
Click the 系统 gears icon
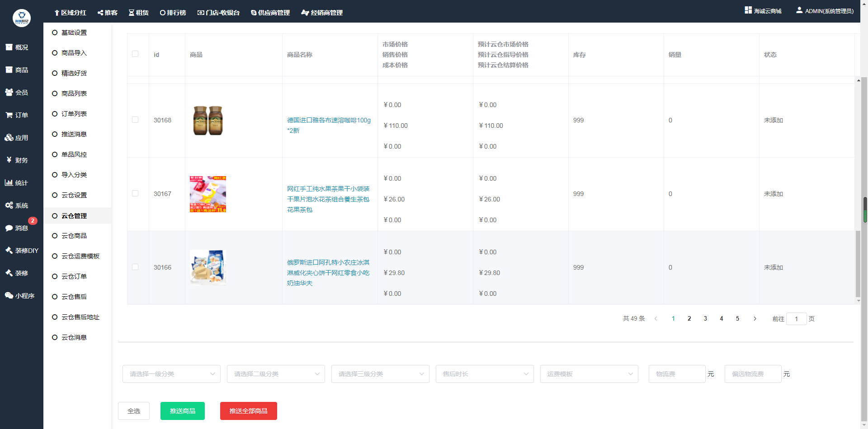point(9,205)
